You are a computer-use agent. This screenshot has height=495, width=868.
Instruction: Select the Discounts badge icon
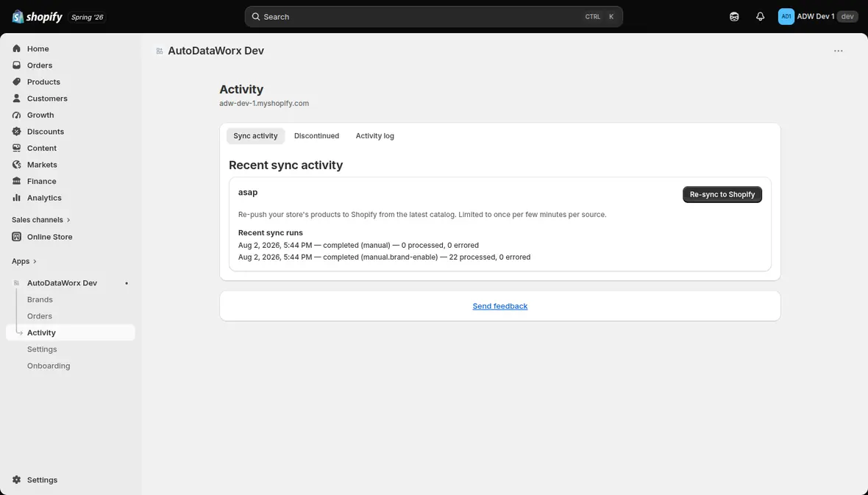[17, 132]
